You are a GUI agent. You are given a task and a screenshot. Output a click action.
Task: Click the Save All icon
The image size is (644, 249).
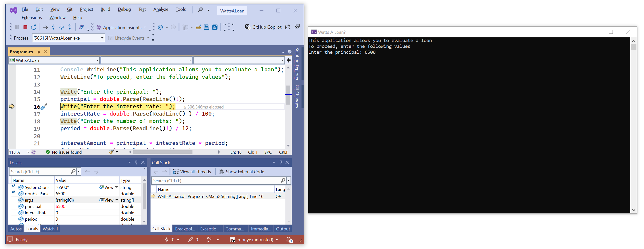coord(215,27)
